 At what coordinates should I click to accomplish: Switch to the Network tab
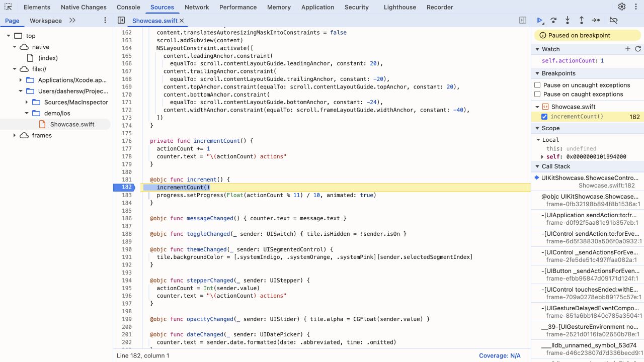197,7
